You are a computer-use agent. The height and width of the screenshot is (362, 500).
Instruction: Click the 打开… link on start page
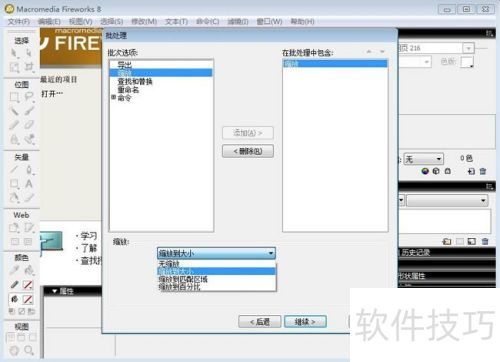click(x=52, y=94)
